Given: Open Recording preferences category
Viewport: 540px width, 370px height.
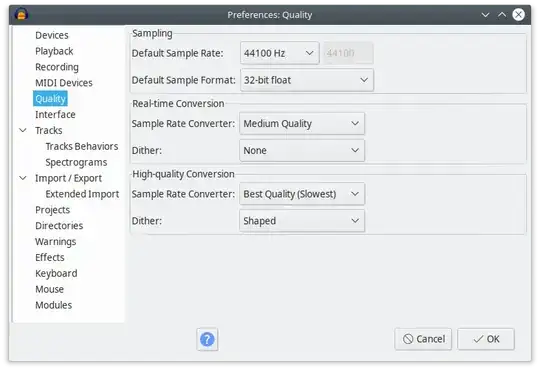Looking at the screenshot, I should (57, 67).
